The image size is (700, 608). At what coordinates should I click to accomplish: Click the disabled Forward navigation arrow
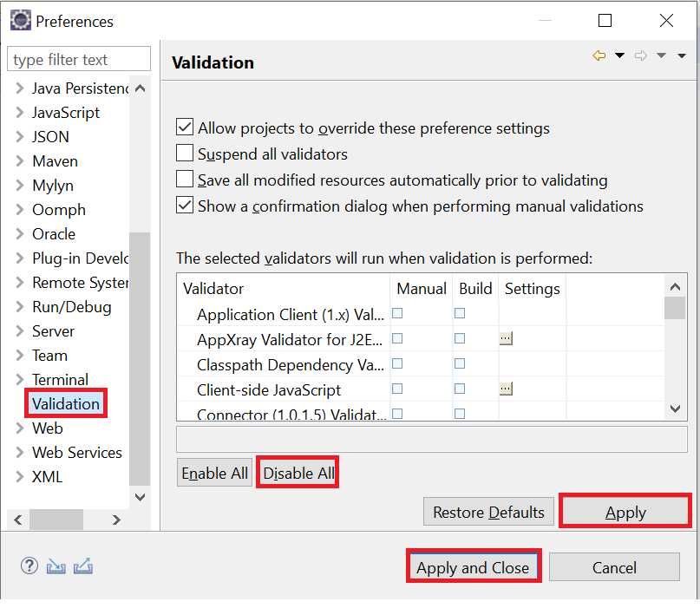[x=641, y=56]
